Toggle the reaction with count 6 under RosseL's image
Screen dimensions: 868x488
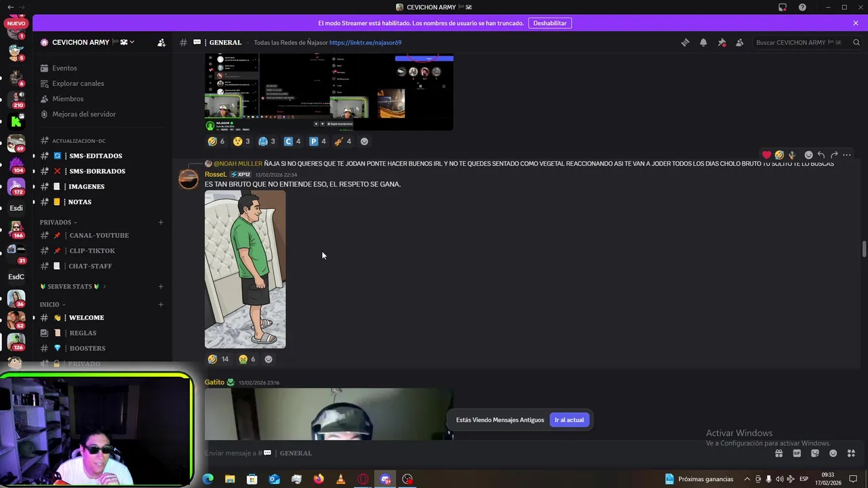[247, 359]
